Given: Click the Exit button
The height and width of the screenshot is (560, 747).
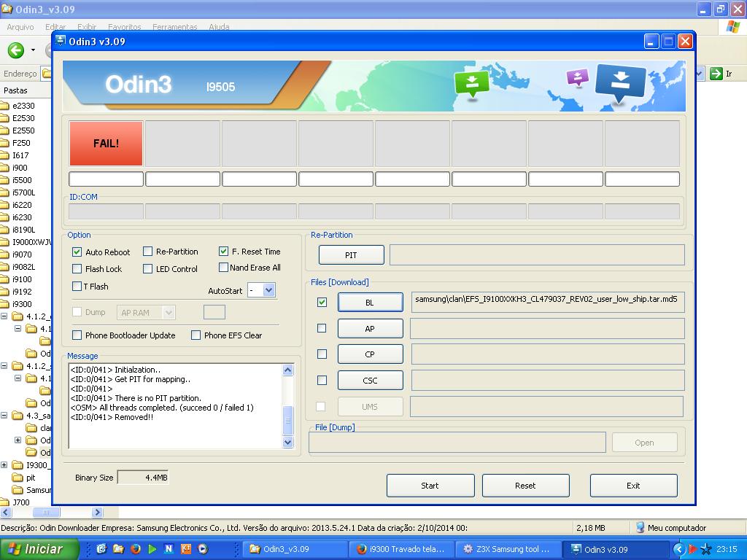Looking at the screenshot, I should pos(634,485).
